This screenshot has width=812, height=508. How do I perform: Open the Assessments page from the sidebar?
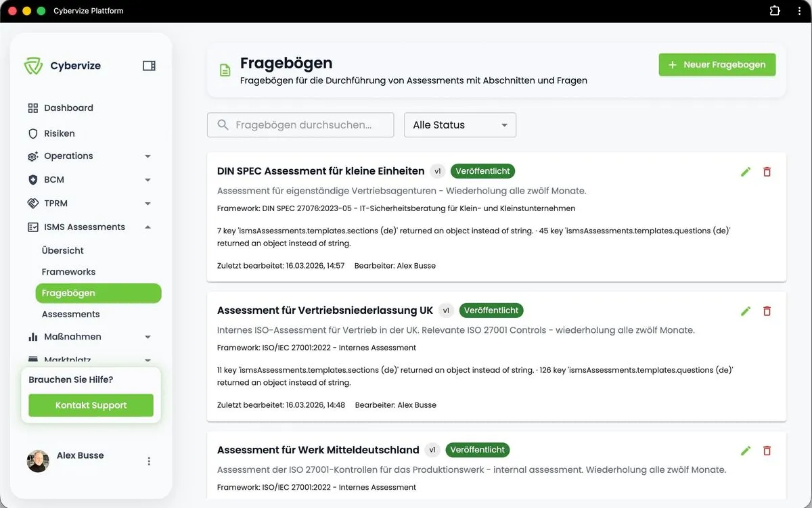tap(70, 314)
